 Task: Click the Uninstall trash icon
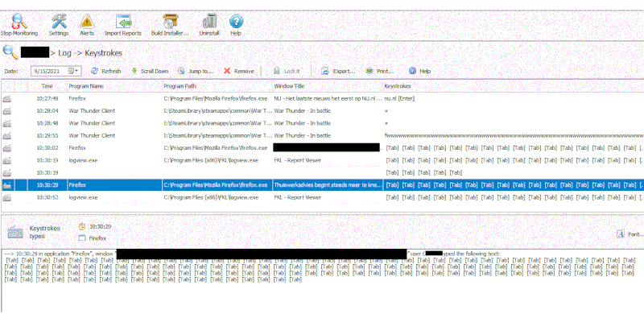(x=209, y=22)
